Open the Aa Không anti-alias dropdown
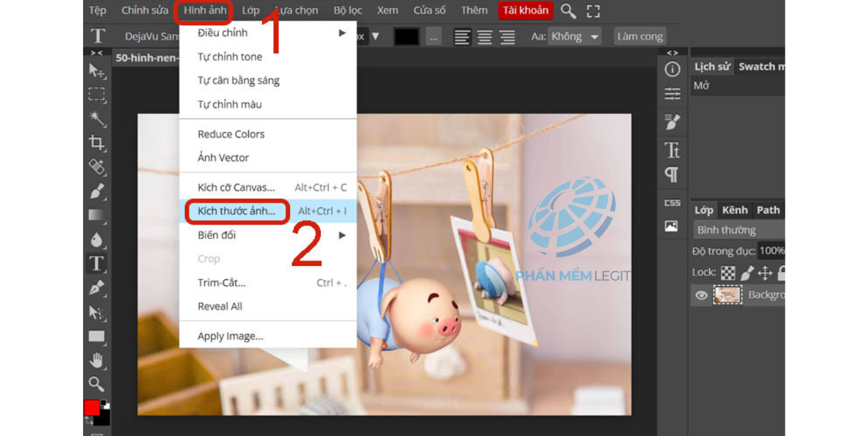This screenshot has height=436, width=868. point(575,37)
